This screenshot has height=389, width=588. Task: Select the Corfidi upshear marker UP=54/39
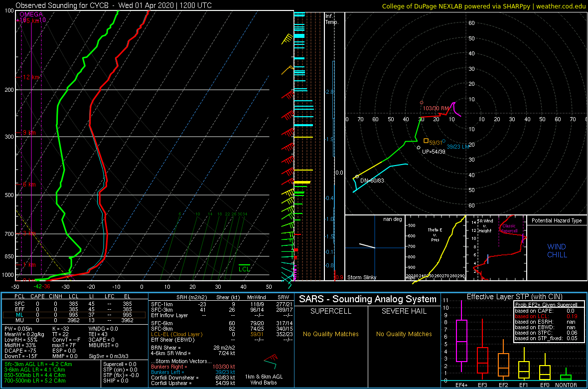(419, 148)
